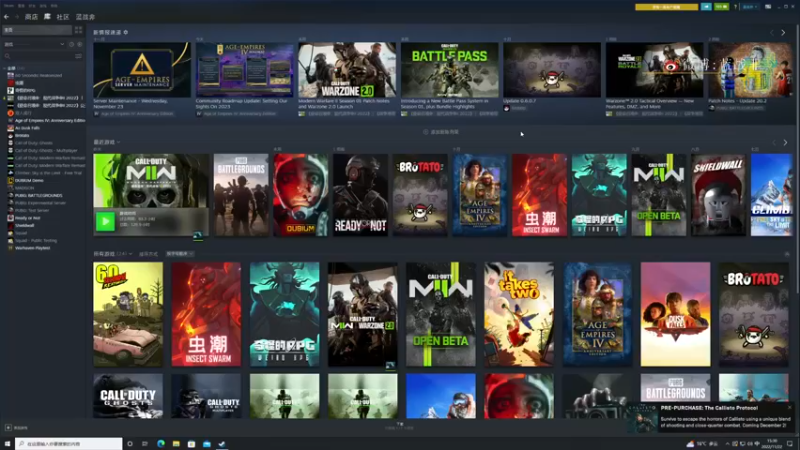
Task: Collapse the all games section chevron
Action: tap(787, 254)
